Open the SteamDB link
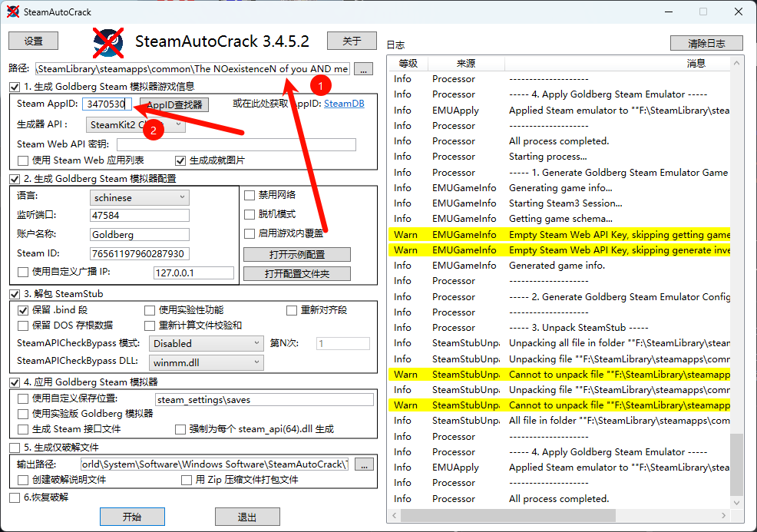Image resolution: width=757 pixels, height=532 pixels. click(x=344, y=104)
